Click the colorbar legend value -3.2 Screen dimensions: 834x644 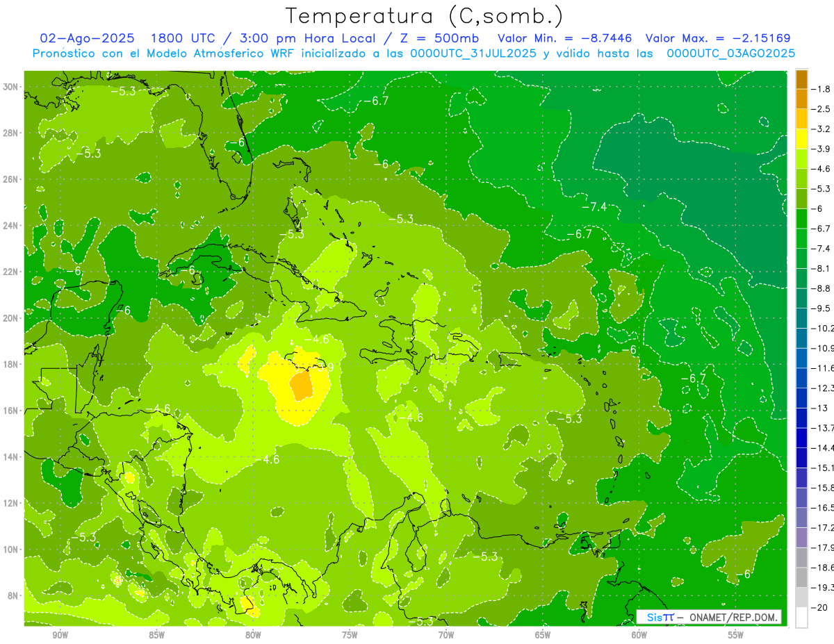point(821,129)
